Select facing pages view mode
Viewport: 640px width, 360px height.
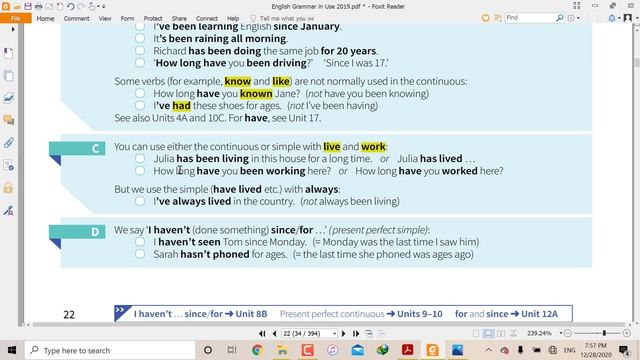click(501, 333)
